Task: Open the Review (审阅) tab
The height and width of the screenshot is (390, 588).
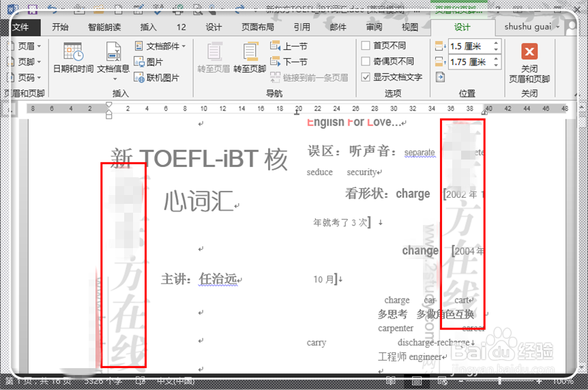Action: point(374,27)
